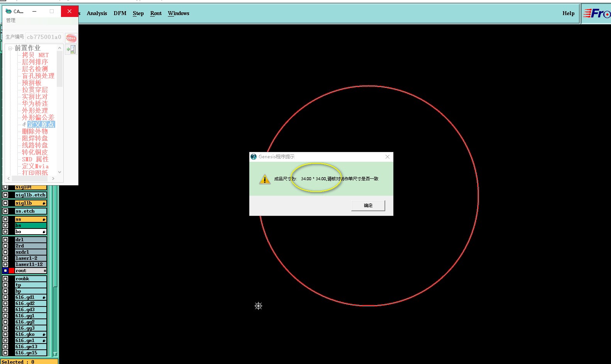
Task: Select the 层列排序 tree item
Action: coord(35,62)
